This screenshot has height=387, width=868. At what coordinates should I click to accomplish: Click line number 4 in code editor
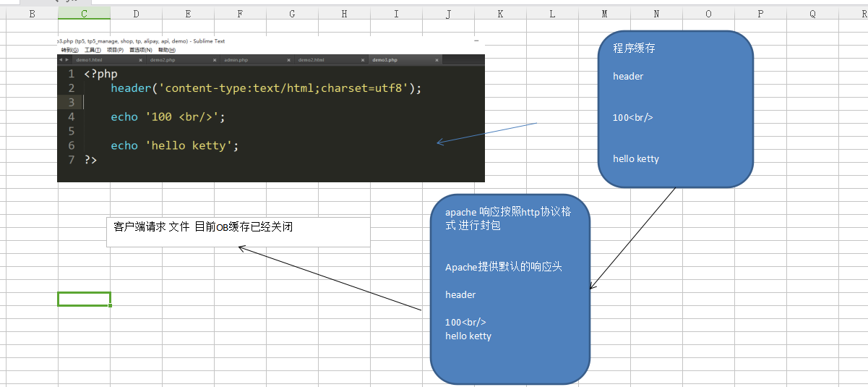[71, 117]
